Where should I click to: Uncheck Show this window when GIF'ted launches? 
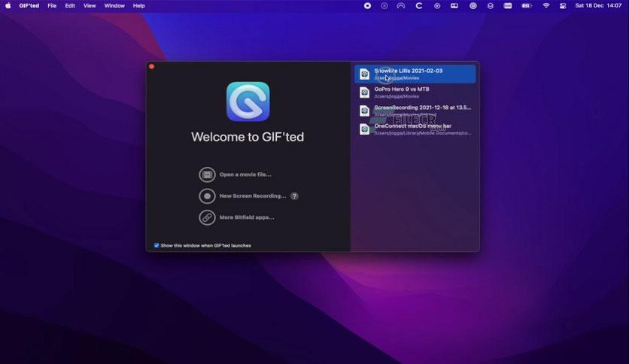(x=156, y=245)
